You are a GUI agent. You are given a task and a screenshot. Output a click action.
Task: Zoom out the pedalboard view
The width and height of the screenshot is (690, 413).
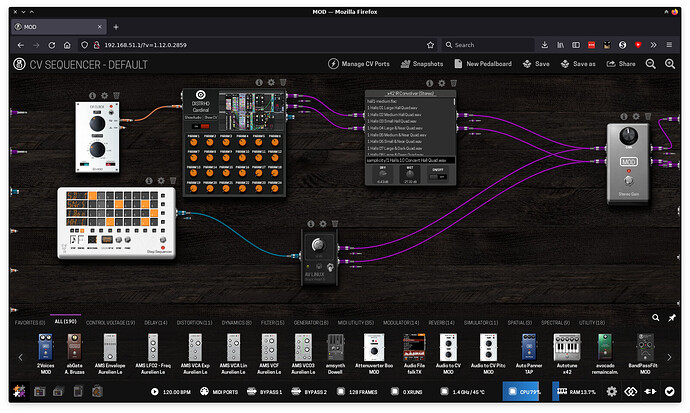coord(650,64)
